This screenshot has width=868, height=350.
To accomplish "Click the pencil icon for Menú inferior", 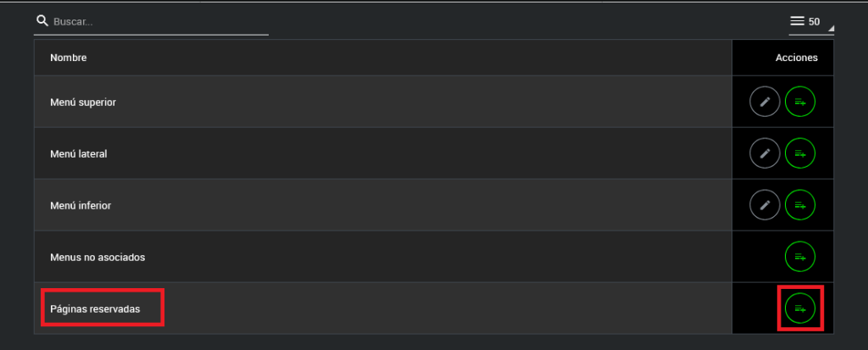I will [x=765, y=204].
